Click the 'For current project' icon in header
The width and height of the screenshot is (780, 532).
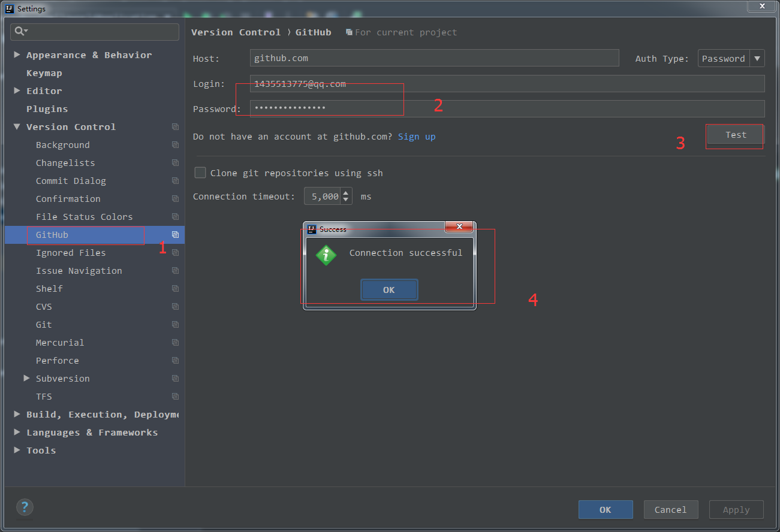349,32
